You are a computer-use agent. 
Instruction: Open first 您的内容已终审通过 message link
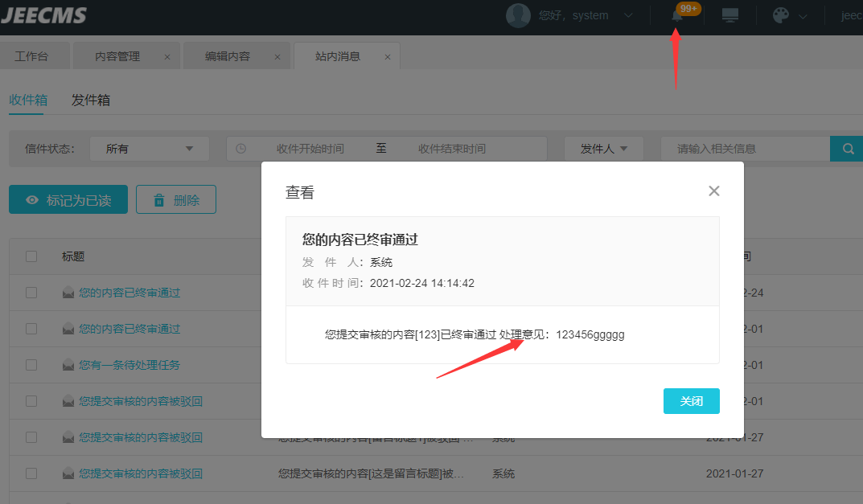click(x=129, y=292)
